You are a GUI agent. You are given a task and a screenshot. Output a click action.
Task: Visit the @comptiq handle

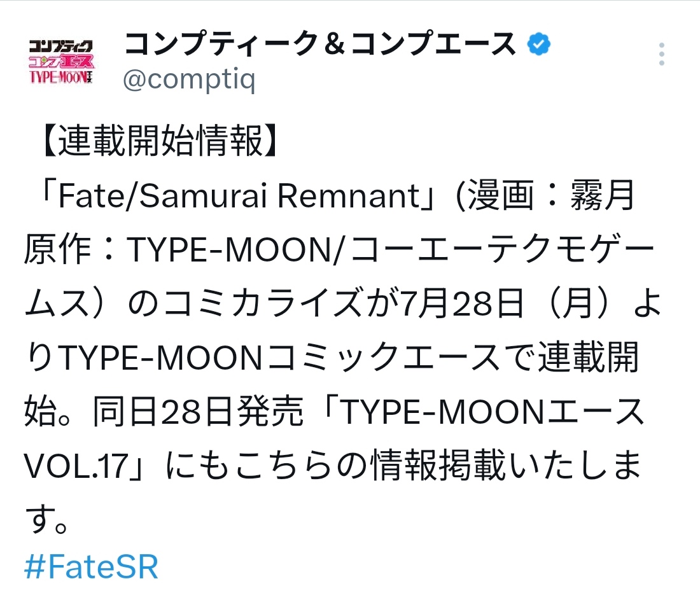[x=189, y=80]
